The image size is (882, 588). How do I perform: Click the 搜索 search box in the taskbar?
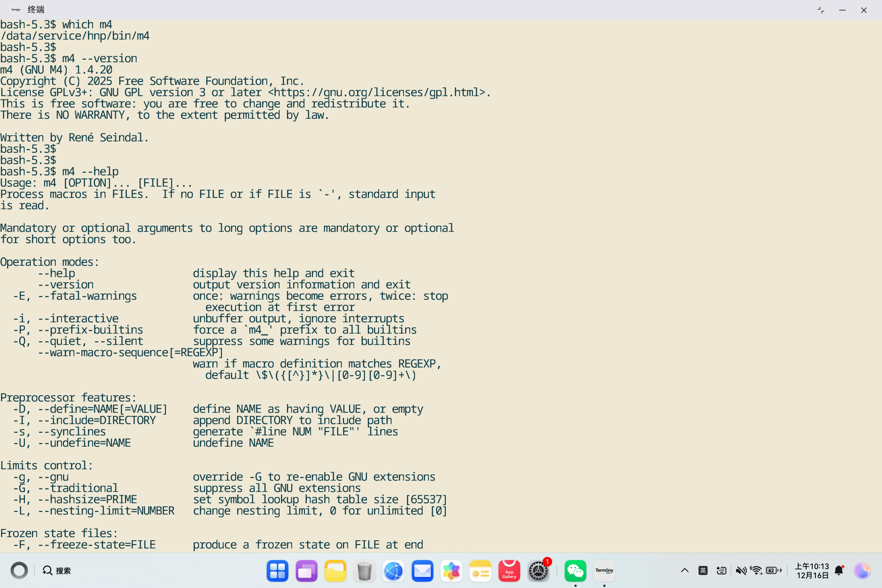[57, 570]
